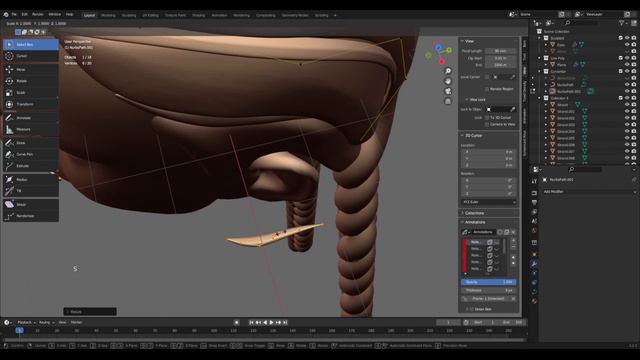Choose the Move tool
The height and width of the screenshot is (360, 640).
(31, 70)
